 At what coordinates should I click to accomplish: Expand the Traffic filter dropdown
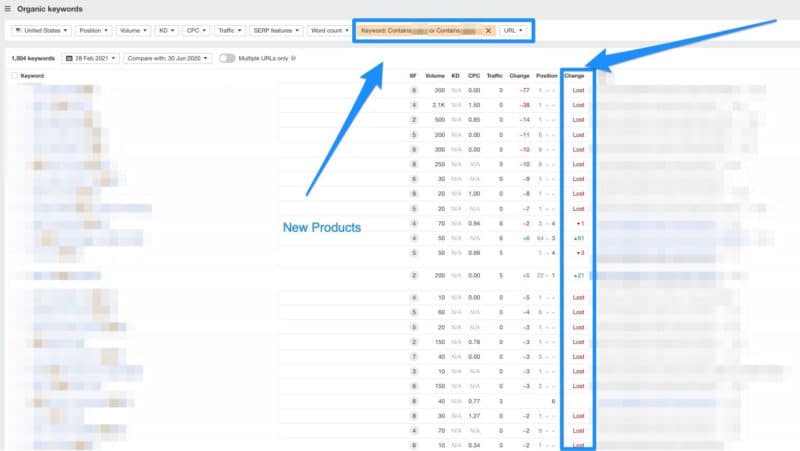click(x=230, y=31)
